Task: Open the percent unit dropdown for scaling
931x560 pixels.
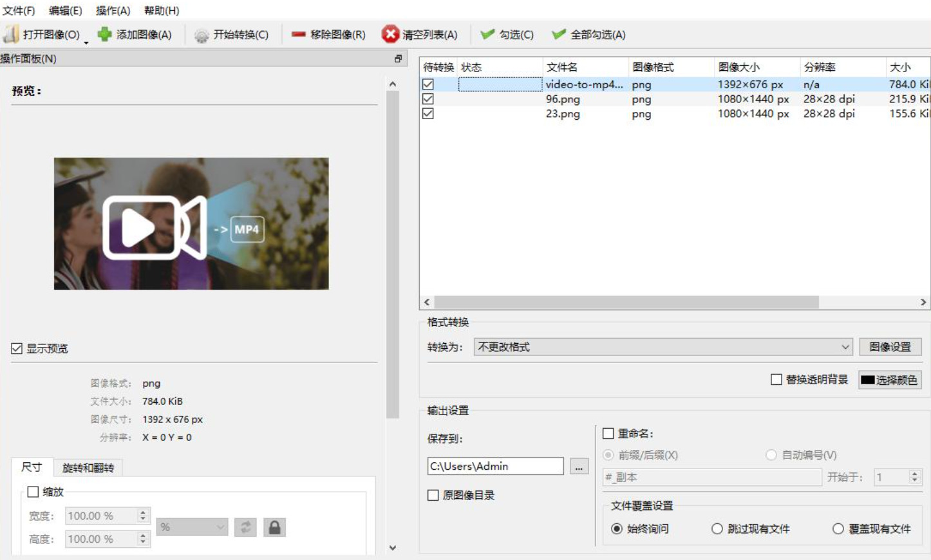Action: (x=192, y=527)
